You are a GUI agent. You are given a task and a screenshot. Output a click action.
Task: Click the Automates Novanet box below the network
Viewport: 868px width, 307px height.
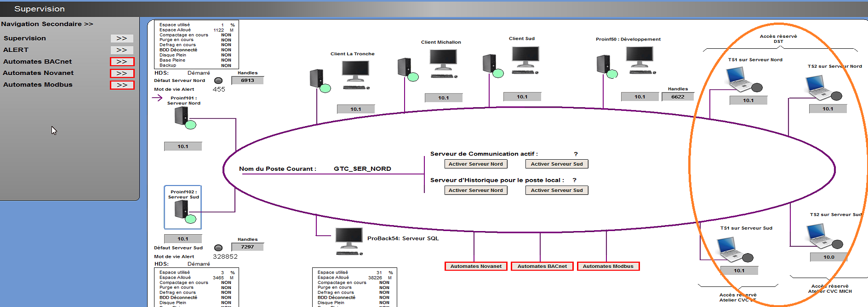point(476,266)
